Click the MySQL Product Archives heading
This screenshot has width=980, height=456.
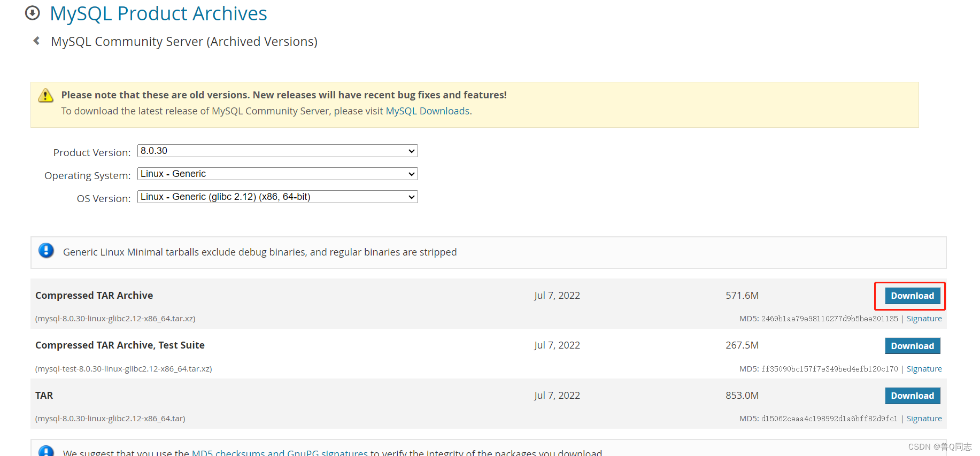click(158, 13)
